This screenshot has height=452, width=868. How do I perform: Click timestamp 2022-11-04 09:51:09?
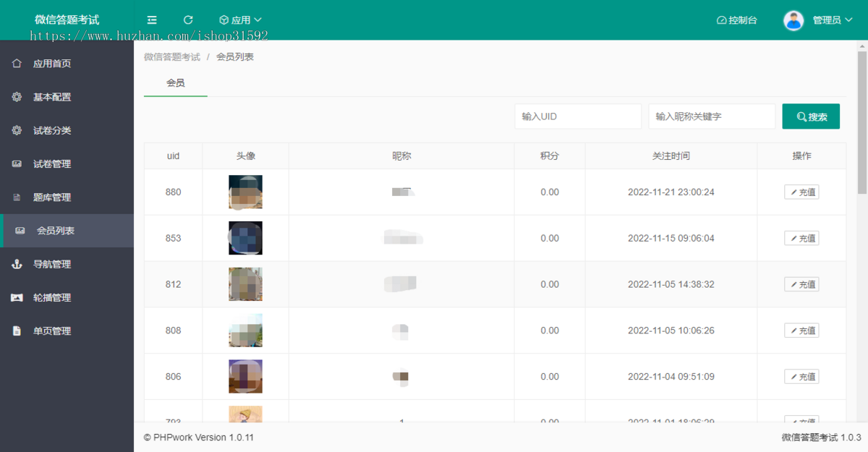671,377
